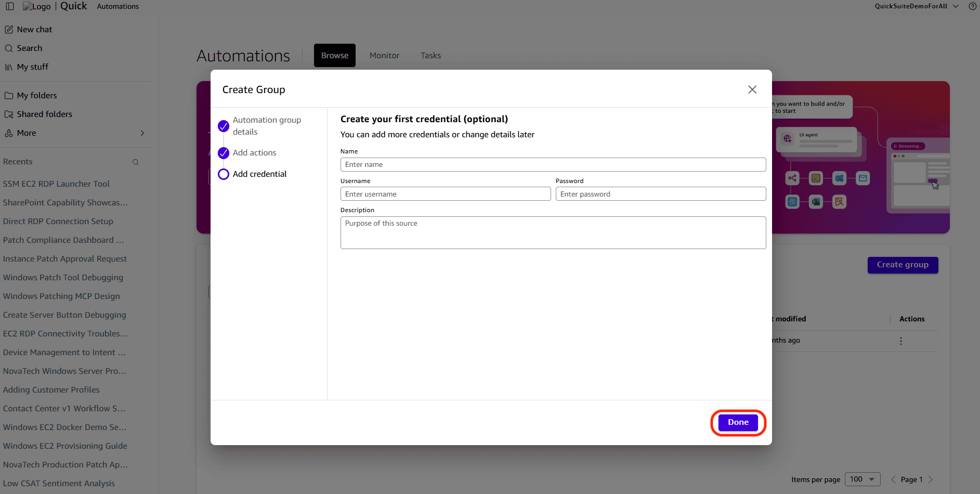
Task: Open Direct RDP Connection Setup chat
Action: click(x=58, y=222)
